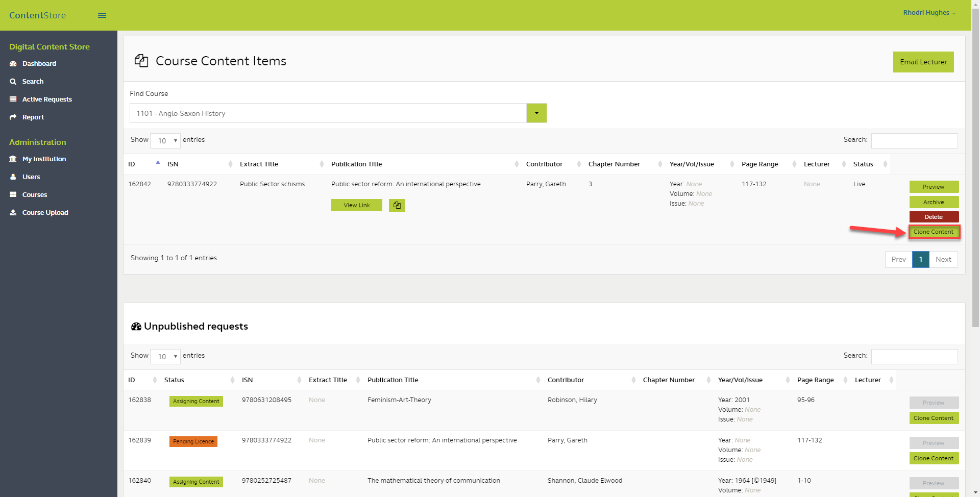Open Courses in Administration section

34,195
